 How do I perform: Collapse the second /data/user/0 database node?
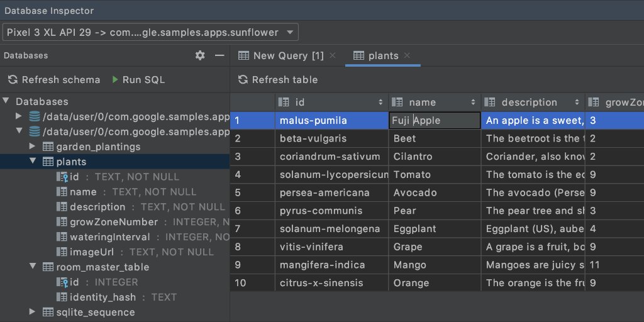click(x=18, y=131)
